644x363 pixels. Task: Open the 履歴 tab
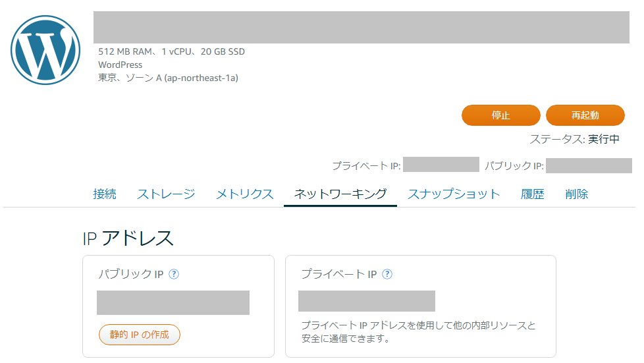[533, 194]
